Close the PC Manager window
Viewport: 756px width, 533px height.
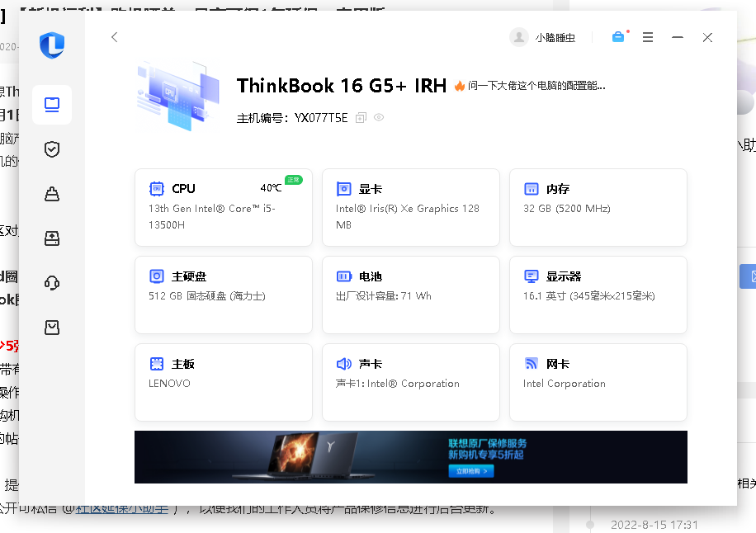[707, 37]
